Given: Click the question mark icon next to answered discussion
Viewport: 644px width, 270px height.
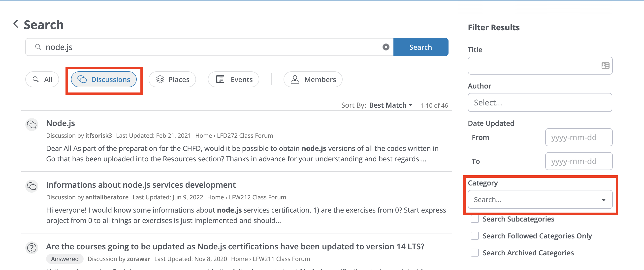Looking at the screenshot, I should click(32, 248).
